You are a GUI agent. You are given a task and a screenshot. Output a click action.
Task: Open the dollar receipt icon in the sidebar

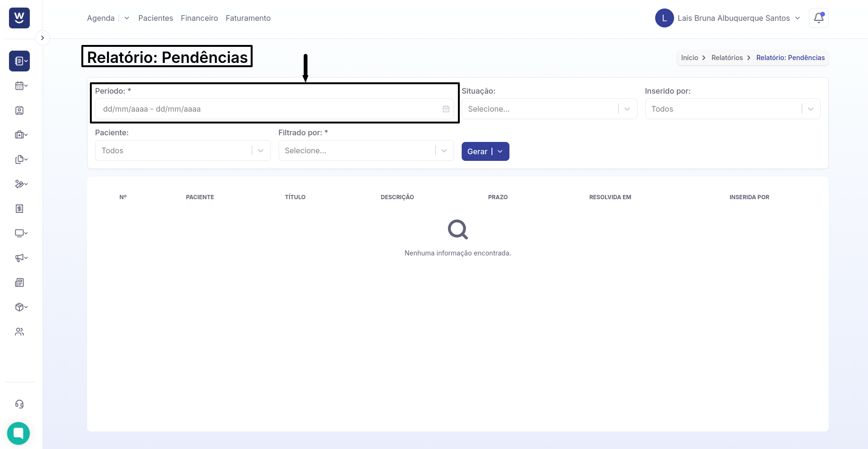(x=19, y=209)
